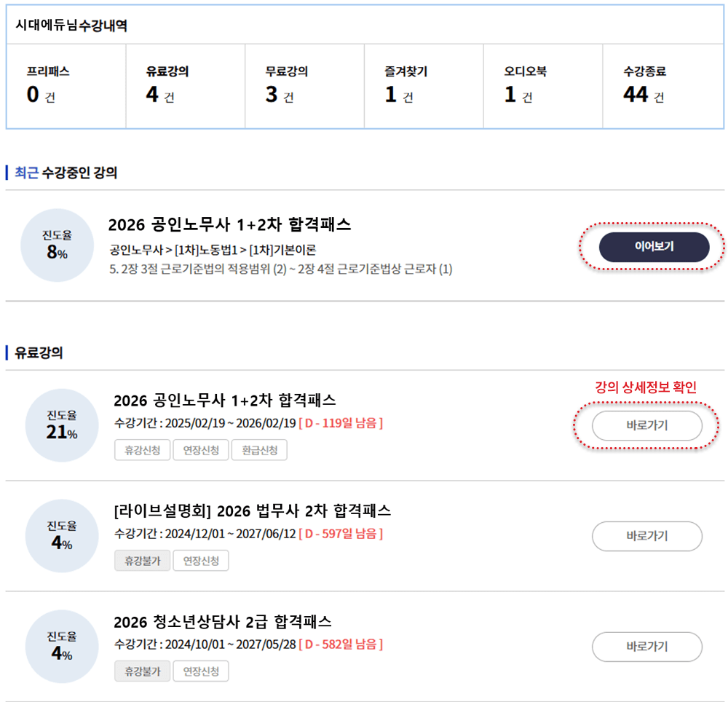The width and height of the screenshot is (728, 702).
Task: Click 환급신청 under the 공인노무사 course
Action: point(259,450)
